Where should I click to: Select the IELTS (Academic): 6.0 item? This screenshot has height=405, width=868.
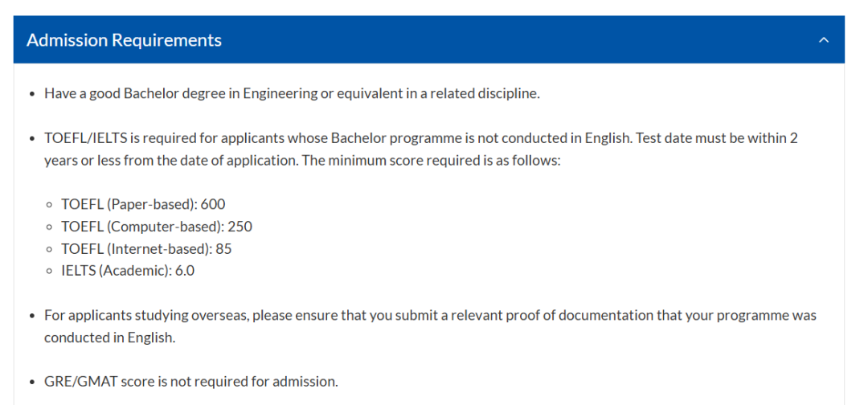coord(128,271)
